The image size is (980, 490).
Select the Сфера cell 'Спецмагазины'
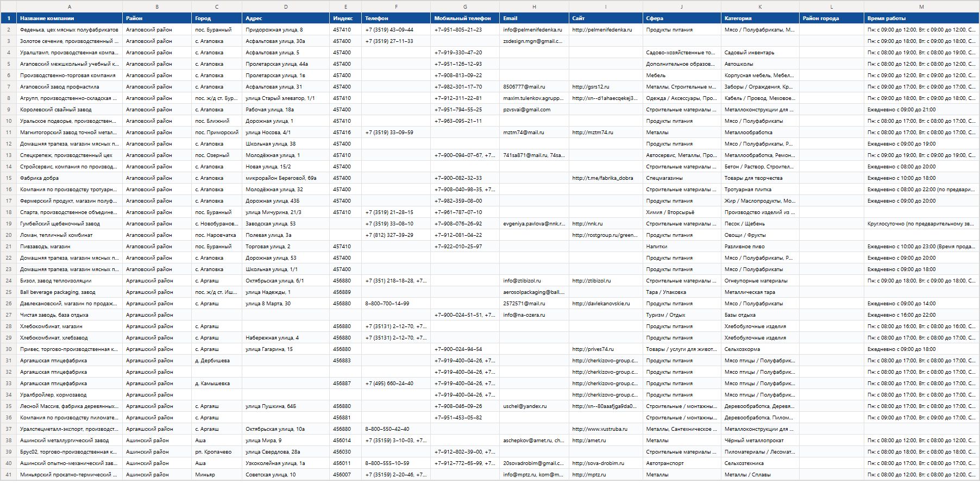pos(682,178)
